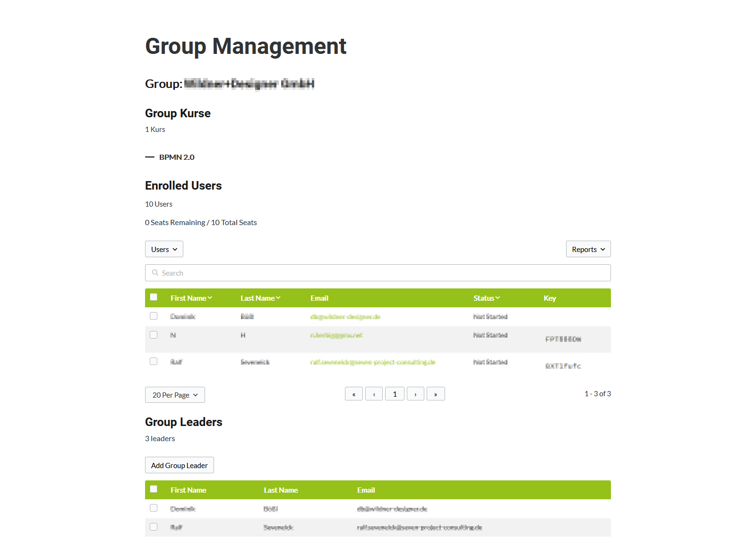
Task: Open the 20 Per Page selector
Action: click(174, 395)
